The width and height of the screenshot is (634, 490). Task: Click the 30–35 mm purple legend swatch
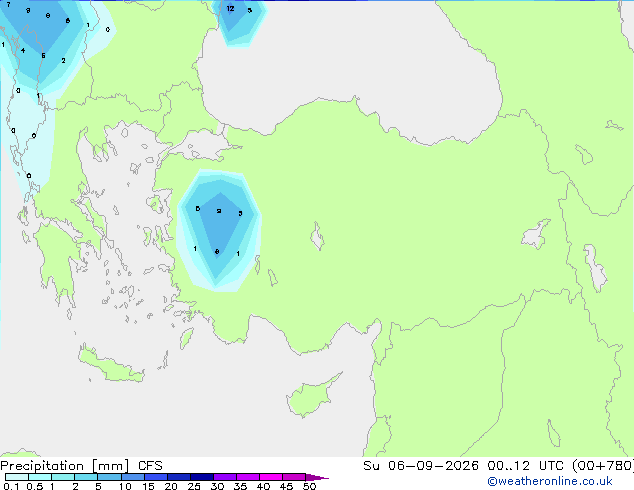click(x=224, y=477)
